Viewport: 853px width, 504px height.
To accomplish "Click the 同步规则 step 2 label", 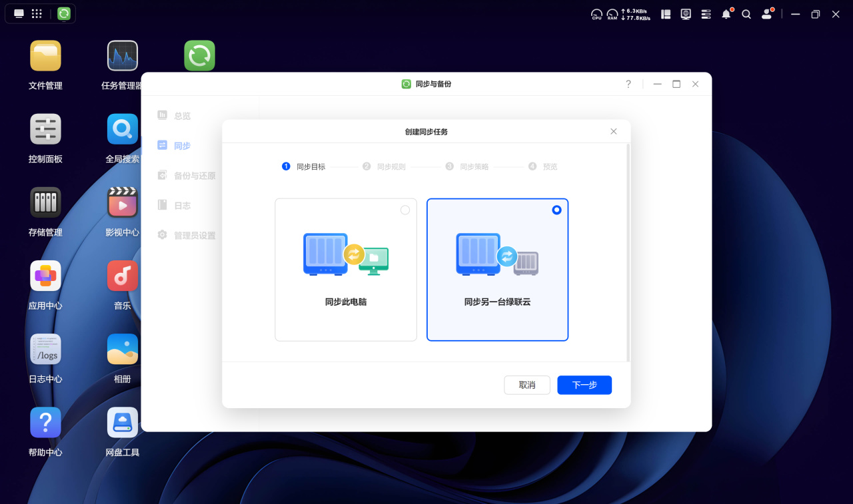I will 391,166.
